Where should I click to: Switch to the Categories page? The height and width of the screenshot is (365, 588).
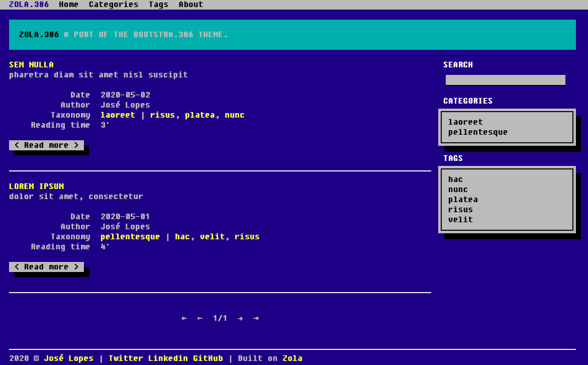click(113, 4)
